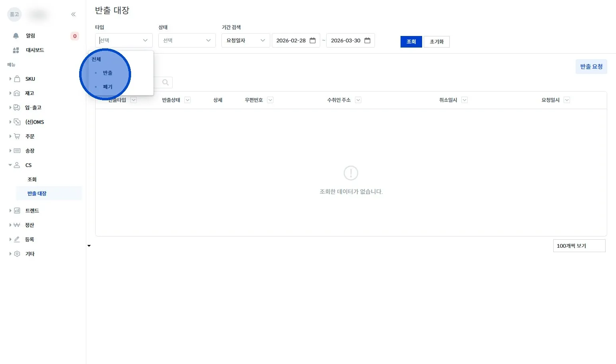Screen dimensions: 616x364
Task: Click the 반출 요청 button
Action: [591, 67]
